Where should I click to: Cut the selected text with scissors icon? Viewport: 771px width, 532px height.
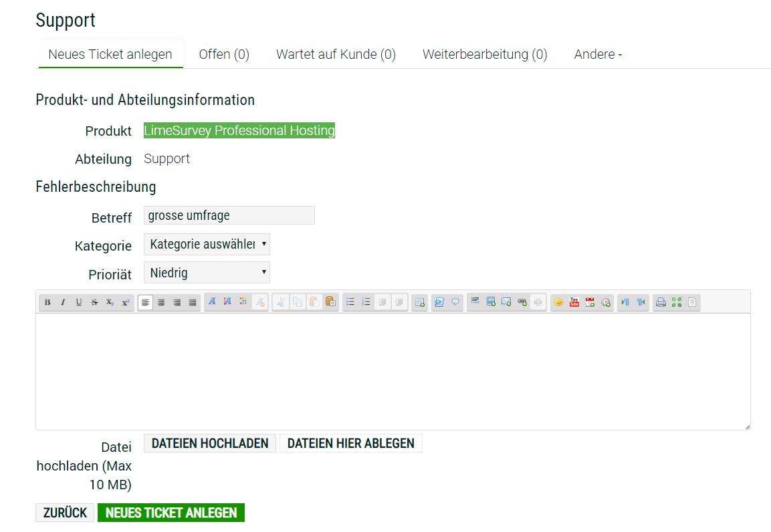[x=281, y=302]
